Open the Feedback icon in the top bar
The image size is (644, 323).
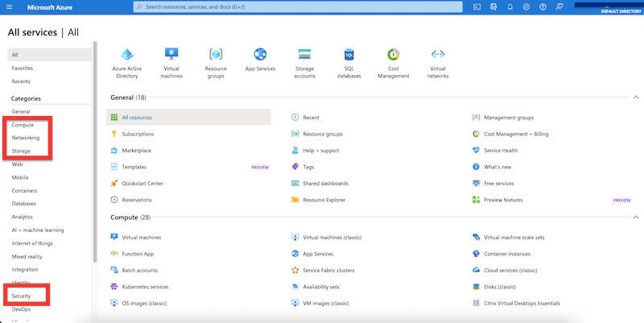click(559, 7)
